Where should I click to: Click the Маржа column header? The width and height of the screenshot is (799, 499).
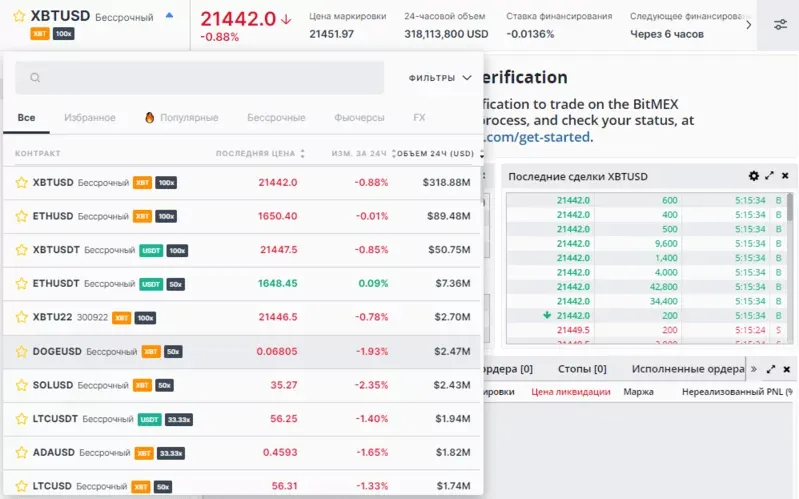pyautogui.click(x=638, y=392)
